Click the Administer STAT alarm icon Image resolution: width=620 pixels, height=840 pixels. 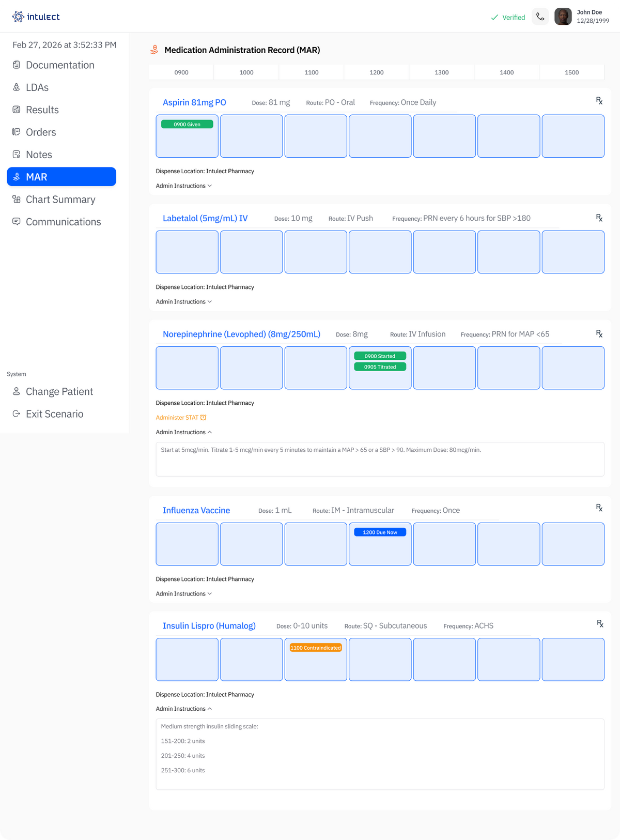coord(204,418)
